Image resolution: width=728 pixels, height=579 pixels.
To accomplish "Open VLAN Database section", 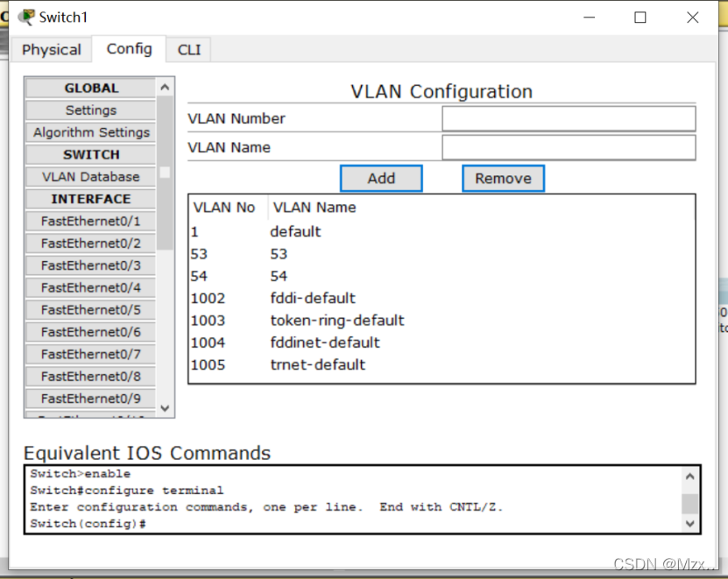I will 91,177.
